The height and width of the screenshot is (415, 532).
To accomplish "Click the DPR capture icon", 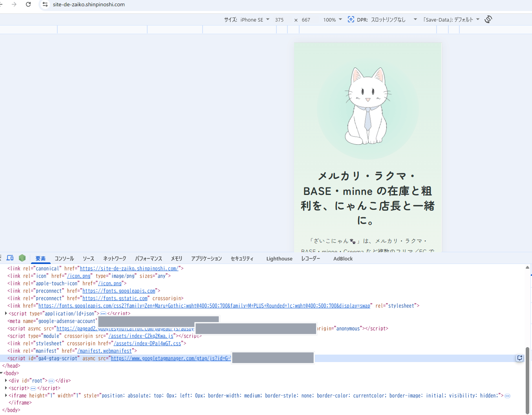I will (x=351, y=19).
